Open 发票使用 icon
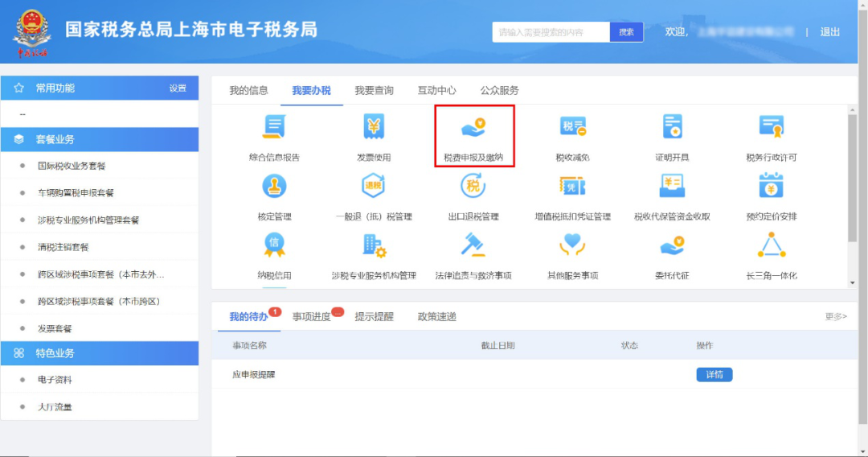Viewport: 868px width, 457px height. coord(374,127)
